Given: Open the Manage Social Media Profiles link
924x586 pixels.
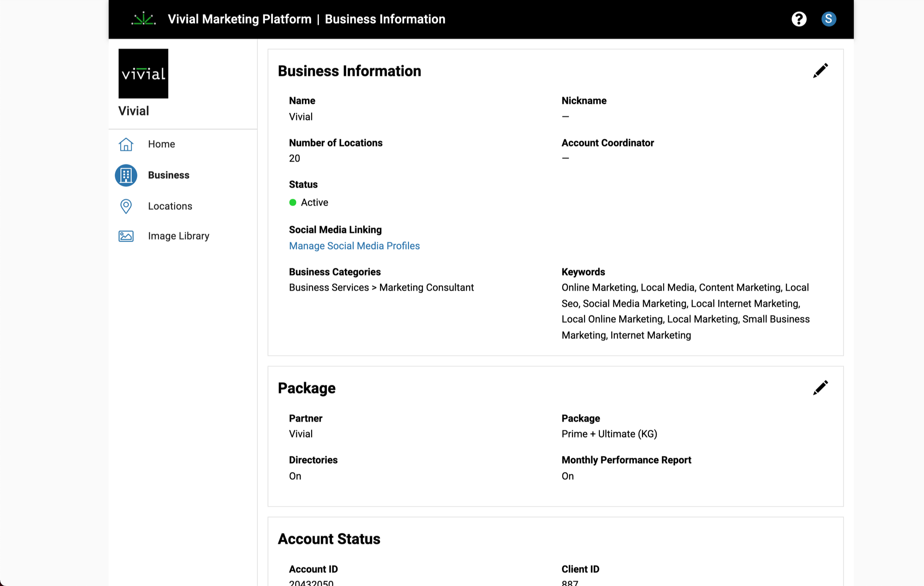Looking at the screenshot, I should click(x=354, y=246).
